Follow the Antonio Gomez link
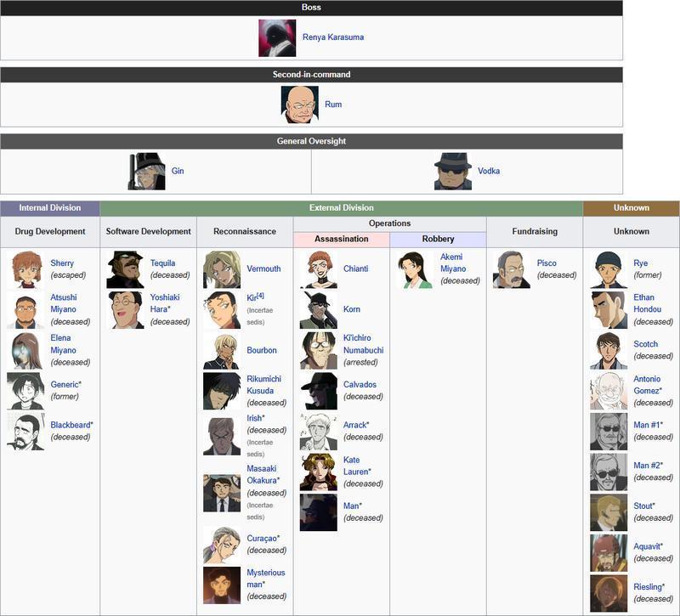 point(647,385)
